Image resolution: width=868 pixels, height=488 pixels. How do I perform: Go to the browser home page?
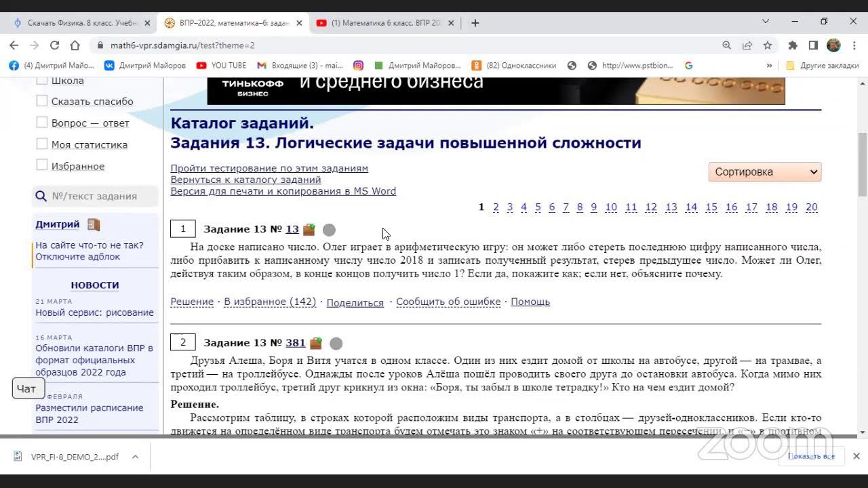pyautogui.click(x=75, y=45)
